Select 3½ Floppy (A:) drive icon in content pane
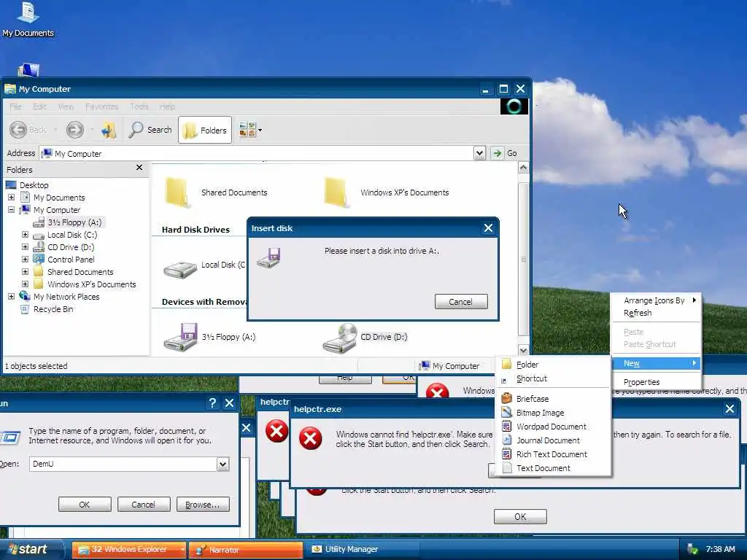 click(181, 337)
